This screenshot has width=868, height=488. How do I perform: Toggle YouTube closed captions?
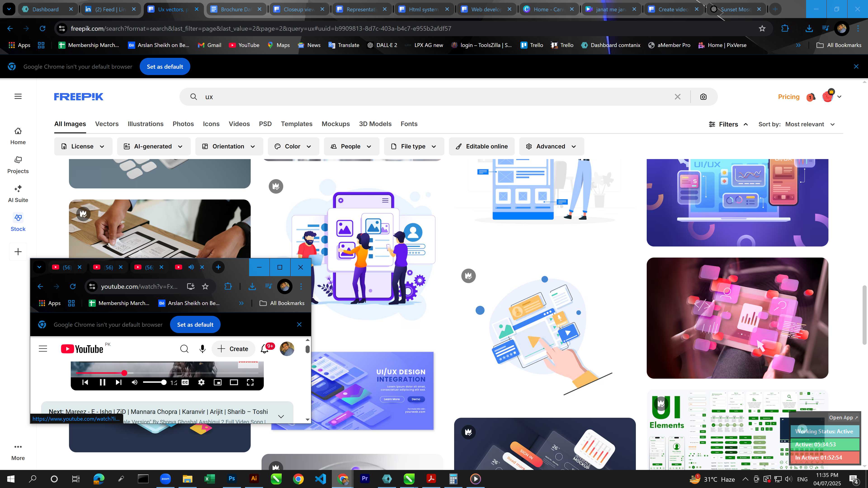185,382
